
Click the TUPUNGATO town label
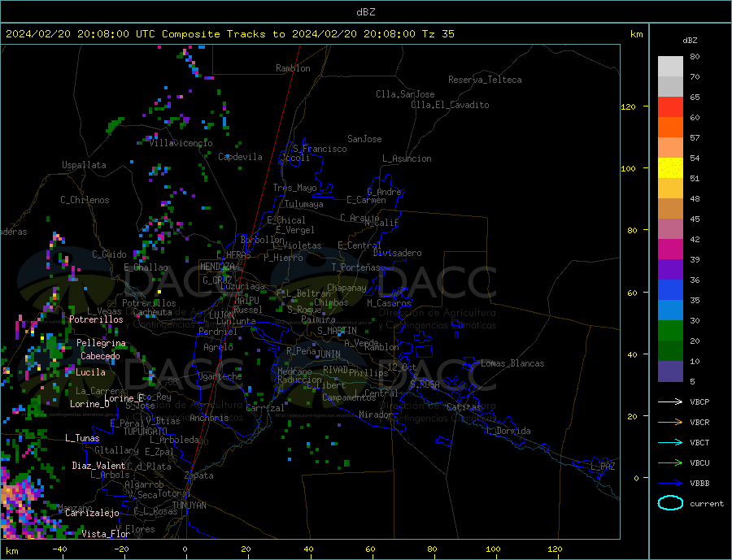tap(146, 432)
